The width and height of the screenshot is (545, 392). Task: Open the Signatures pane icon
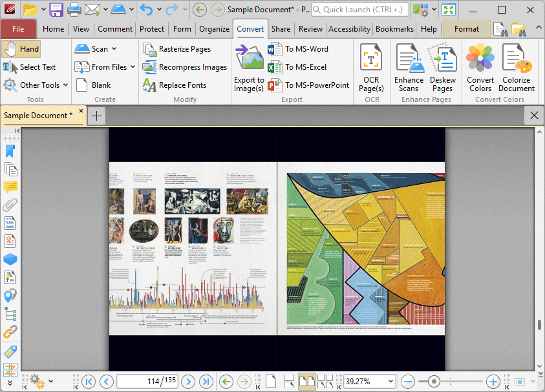tap(10, 242)
